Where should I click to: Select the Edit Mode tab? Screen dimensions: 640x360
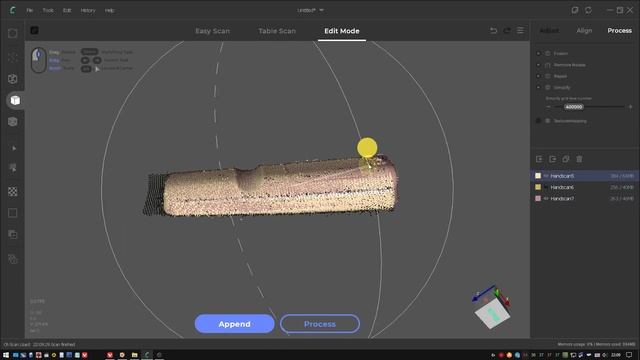(342, 31)
